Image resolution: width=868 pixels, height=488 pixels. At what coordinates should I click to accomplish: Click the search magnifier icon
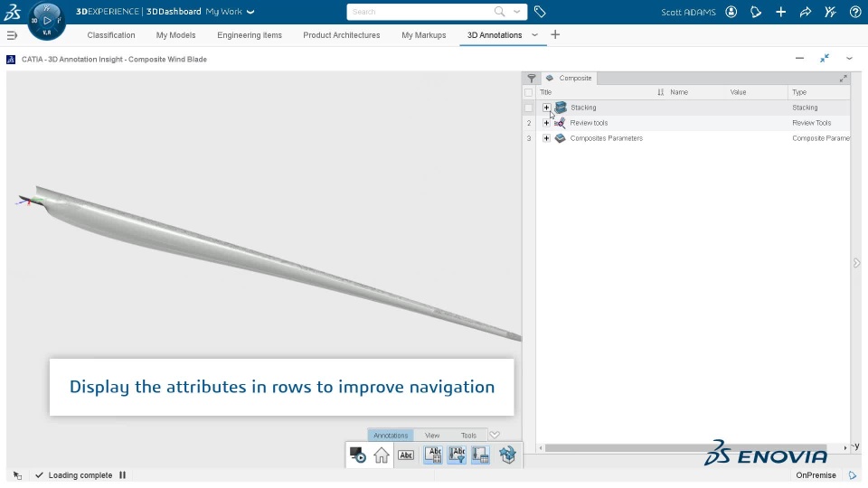(499, 12)
